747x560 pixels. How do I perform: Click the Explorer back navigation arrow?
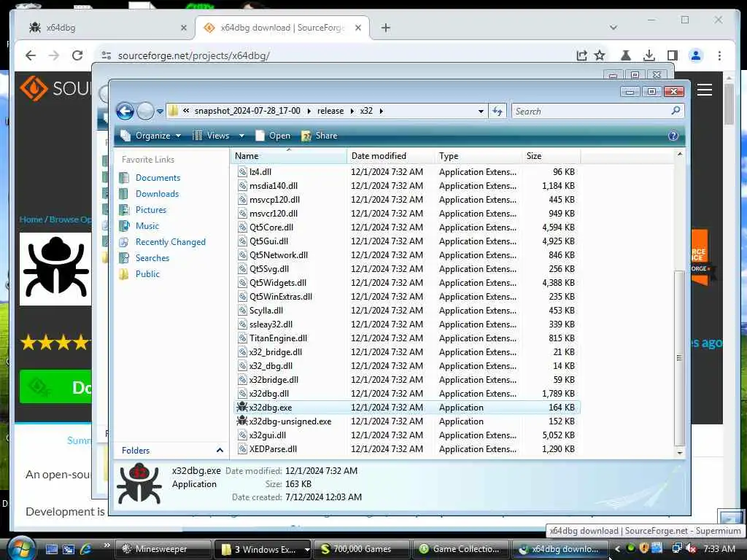point(125,111)
